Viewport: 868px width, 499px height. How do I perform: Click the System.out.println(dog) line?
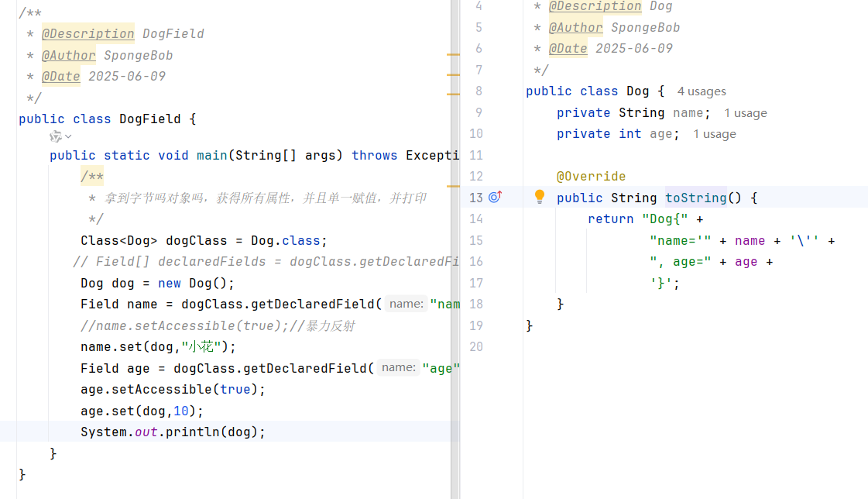tap(173, 432)
